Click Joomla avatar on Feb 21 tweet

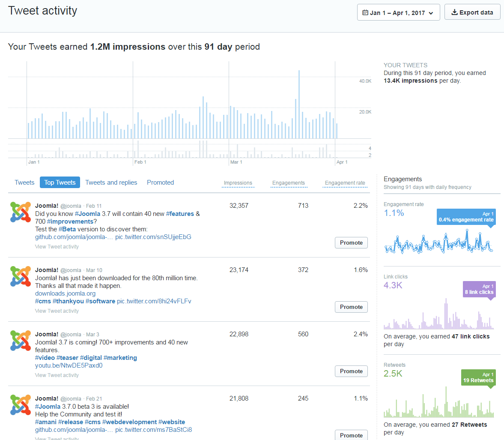pyautogui.click(x=21, y=405)
